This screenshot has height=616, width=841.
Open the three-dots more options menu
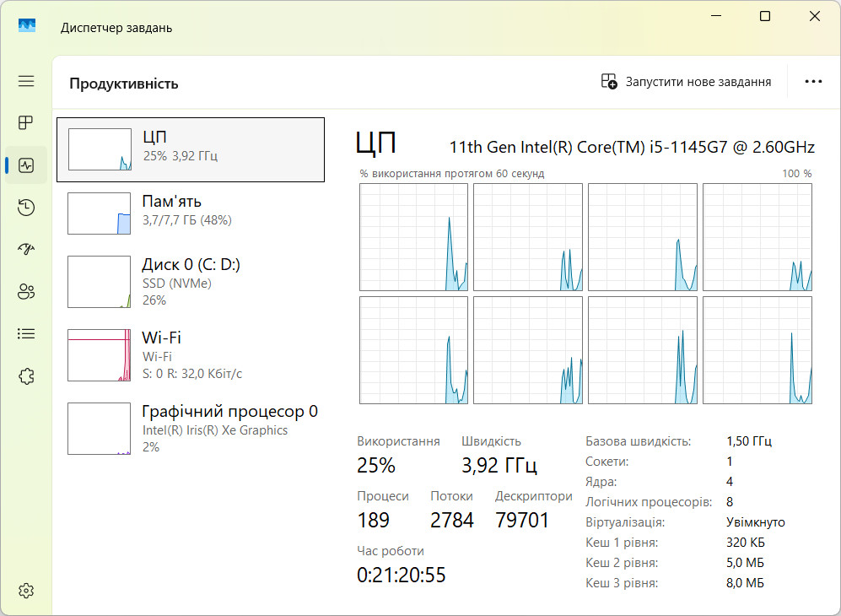point(813,82)
